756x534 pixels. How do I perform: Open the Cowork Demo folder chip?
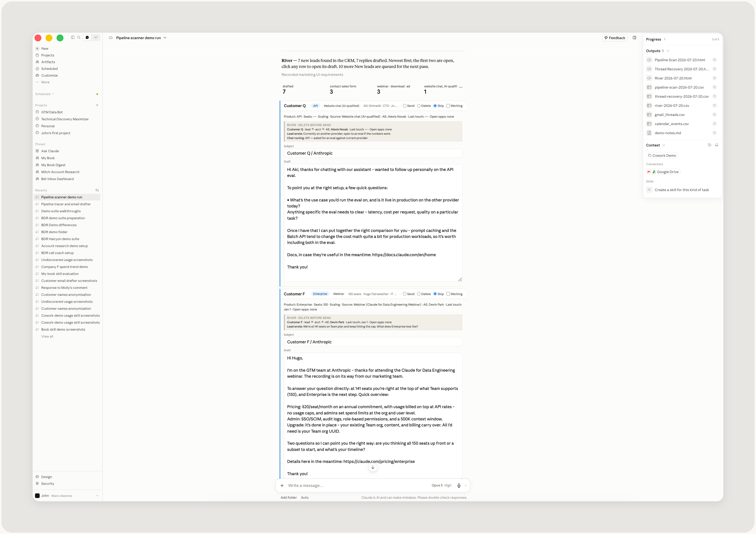coord(662,156)
